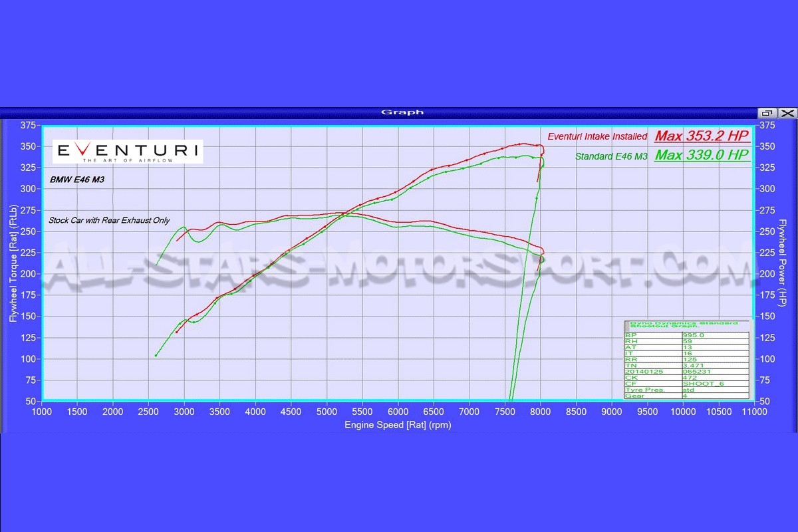Viewport: 798px width, 532px height.
Task: Click the Eventuri logo image
Action: coord(128,152)
